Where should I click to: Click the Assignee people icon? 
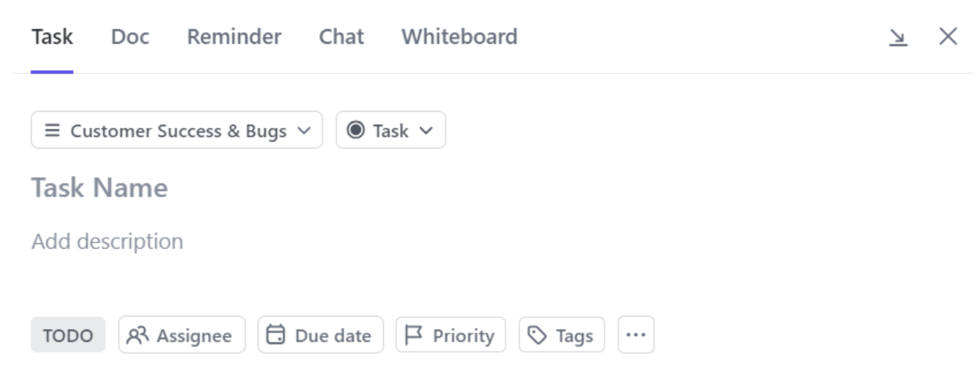pyautogui.click(x=137, y=335)
